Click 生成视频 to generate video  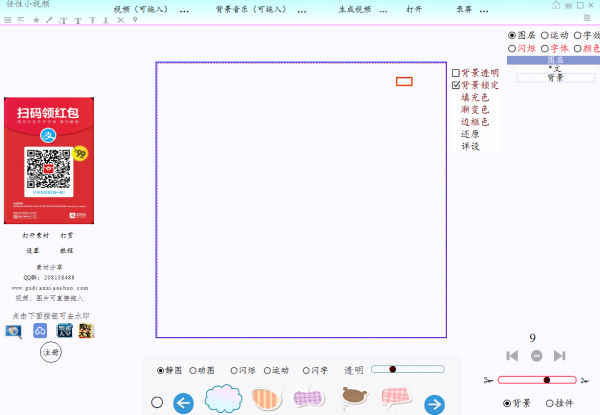click(355, 10)
